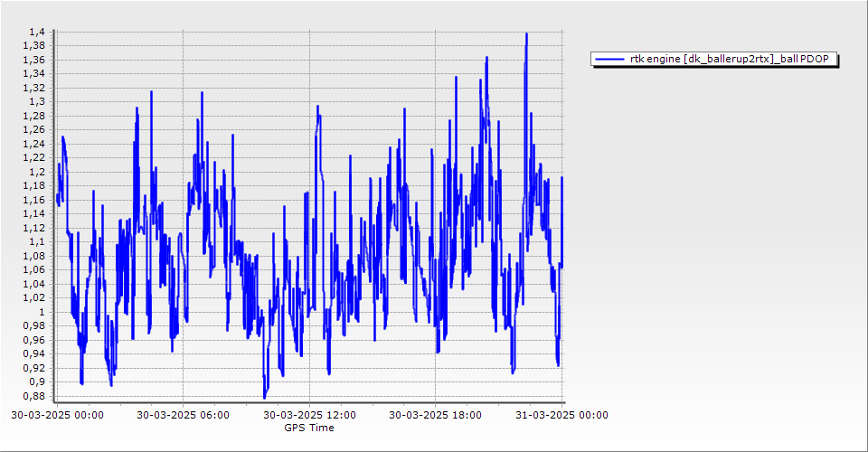Click the 0,88 y-axis value
The height and width of the screenshot is (452, 868).
click(35, 396)
